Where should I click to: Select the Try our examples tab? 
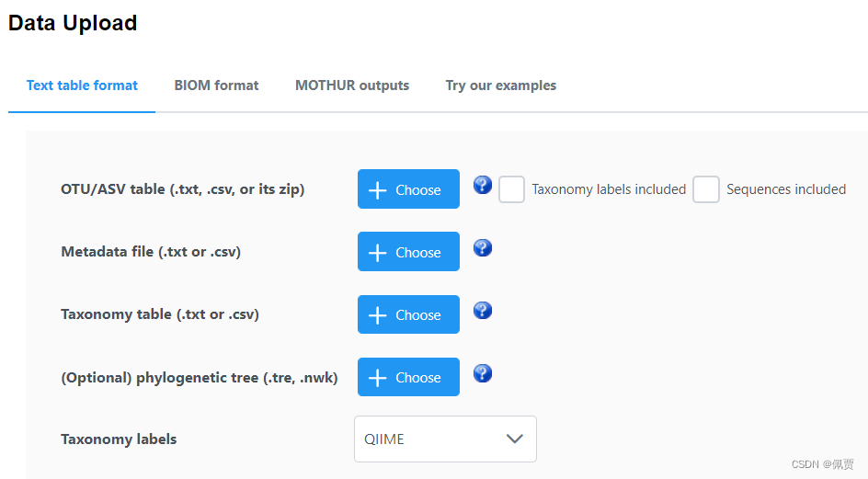(x=501, y=86)
